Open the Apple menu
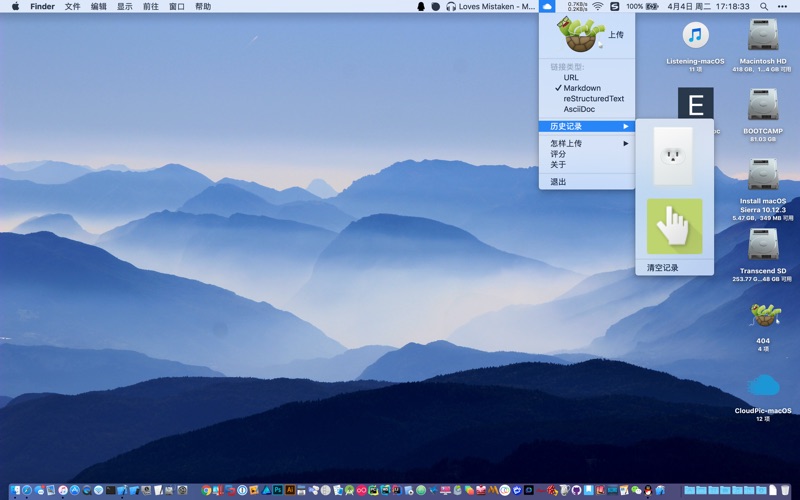 point(15,6)
